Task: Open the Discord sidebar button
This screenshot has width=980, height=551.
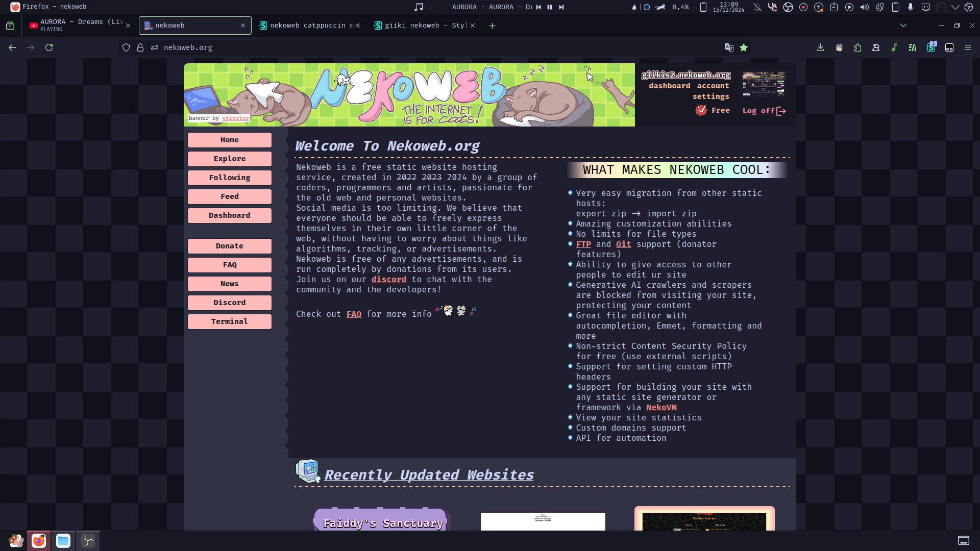Action: coord(230,303)
